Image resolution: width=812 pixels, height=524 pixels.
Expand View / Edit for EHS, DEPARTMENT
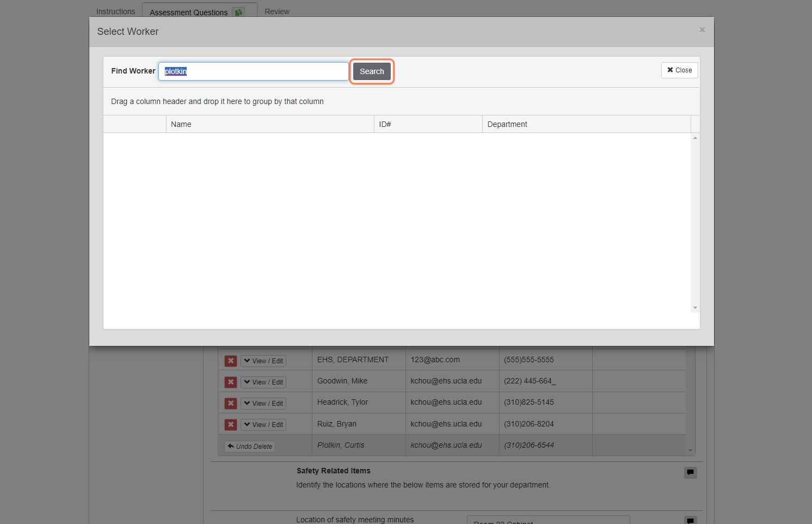(x=263, y=361)
